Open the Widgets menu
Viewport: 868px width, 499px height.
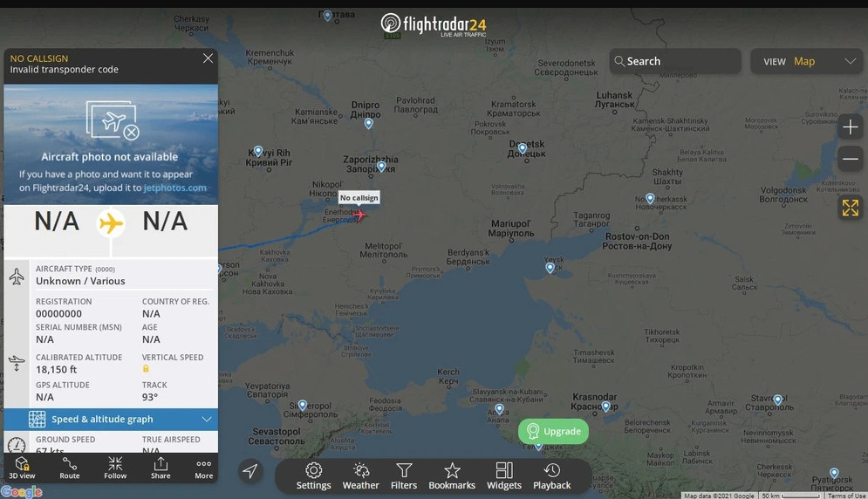click(x=503, y=476)
